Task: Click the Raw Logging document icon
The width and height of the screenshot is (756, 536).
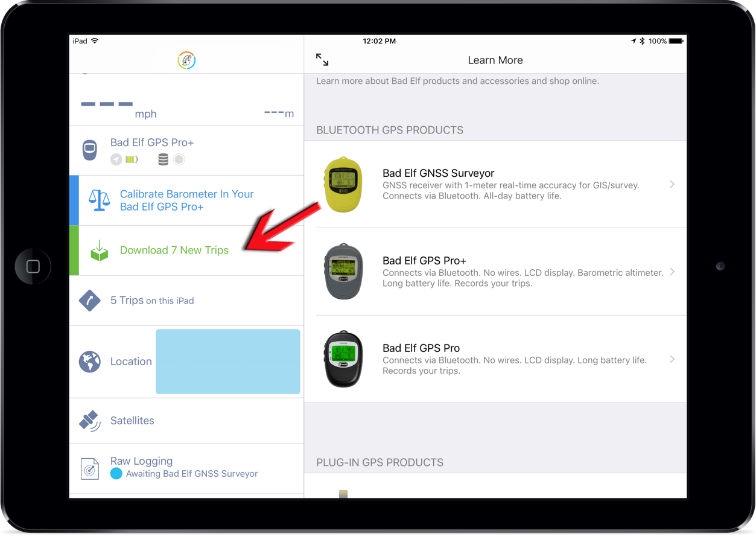Action: point(90,468)
